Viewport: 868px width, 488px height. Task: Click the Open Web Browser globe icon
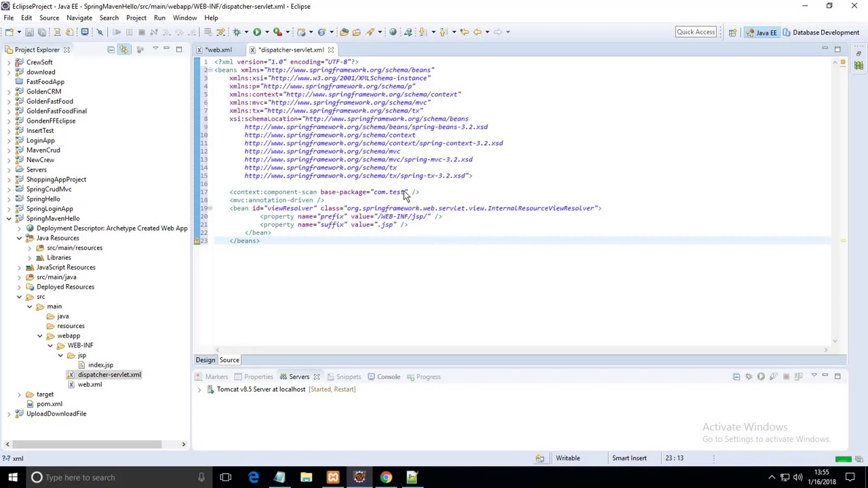[x=393, y=32]
